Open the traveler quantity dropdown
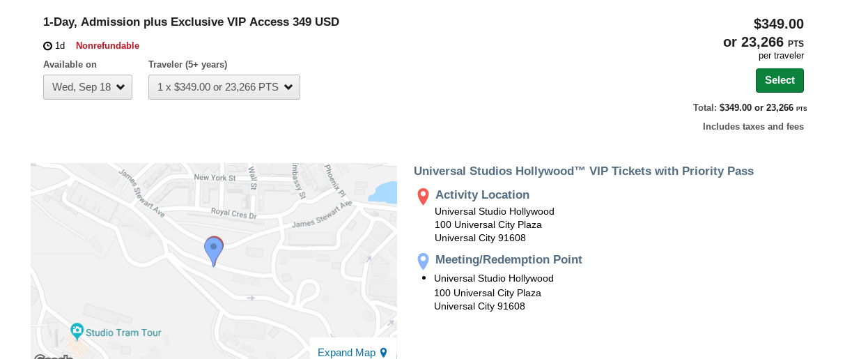868x359 pixels. pyautogui.click(x=224, y=87)
